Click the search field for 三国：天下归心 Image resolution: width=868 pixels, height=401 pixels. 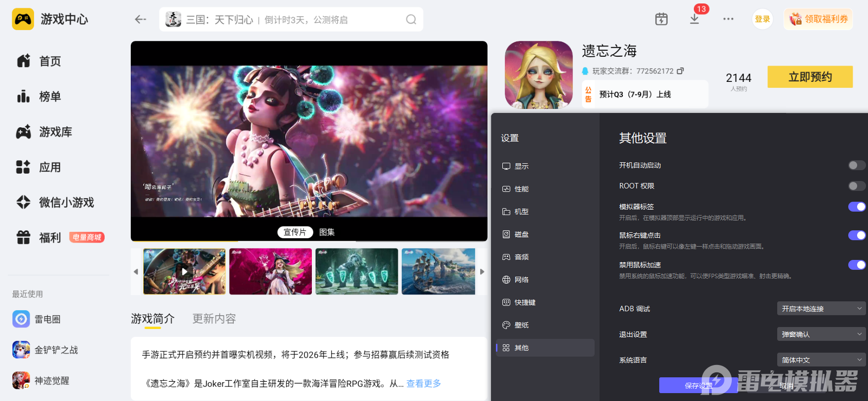coord(291,19)
